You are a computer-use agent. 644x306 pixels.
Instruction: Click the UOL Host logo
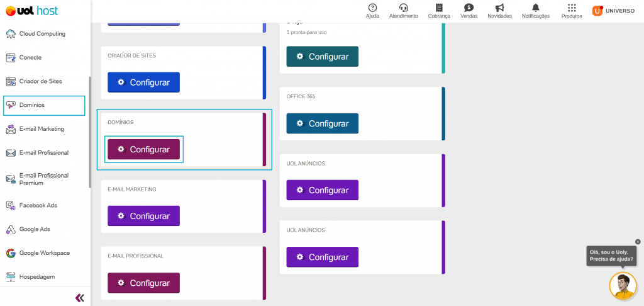point(32,11)
